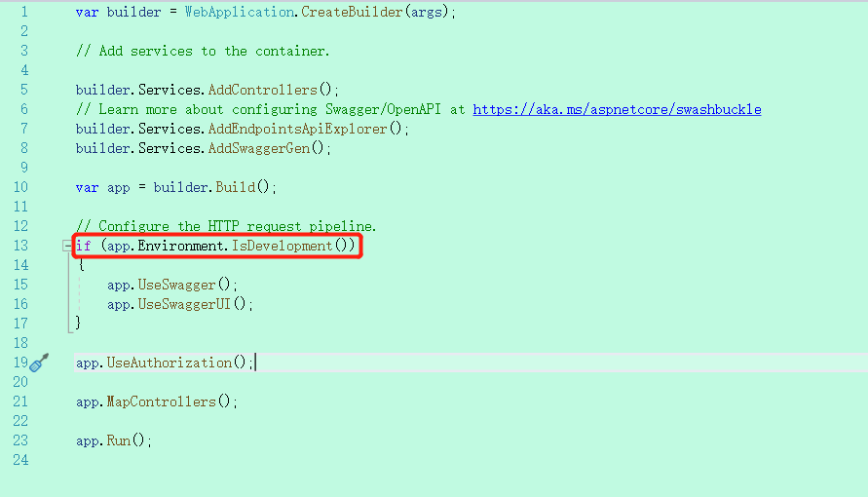Click line number 5 in gutter
Viewport: 868px width, 497px height.
[x=24, y=90]
